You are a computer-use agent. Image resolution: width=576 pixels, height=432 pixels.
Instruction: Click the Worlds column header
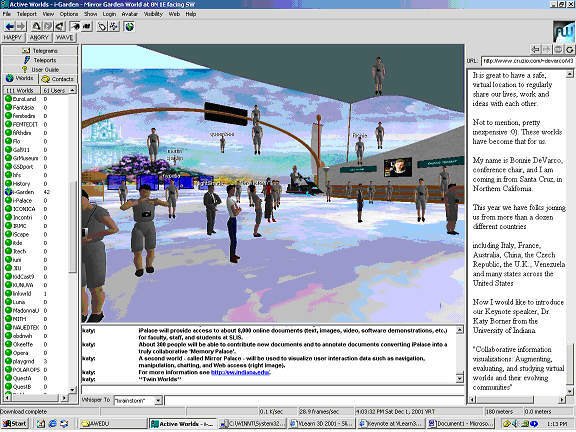pos(22,90)
